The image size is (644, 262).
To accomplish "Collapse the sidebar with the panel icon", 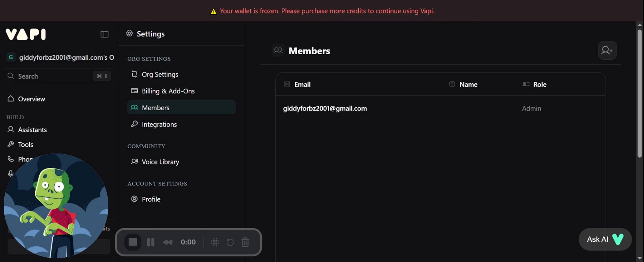I will coord(104,34).
